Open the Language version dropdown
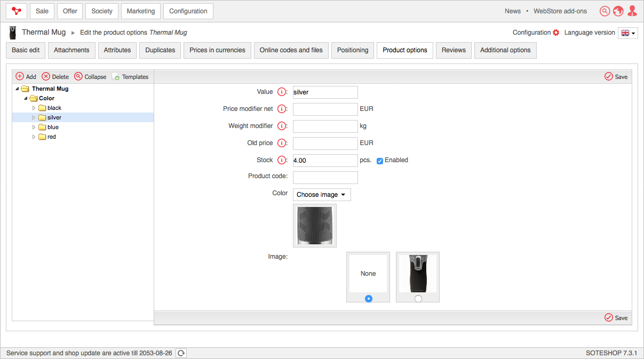 (x=627, y=33)
